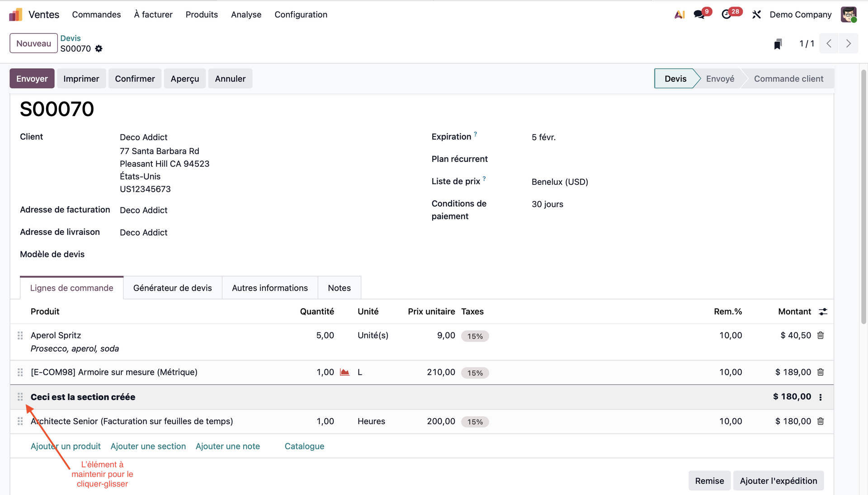The image size is (868, 495).
Task: Click the vertical page scrollbar
Action: pos(863,197)
